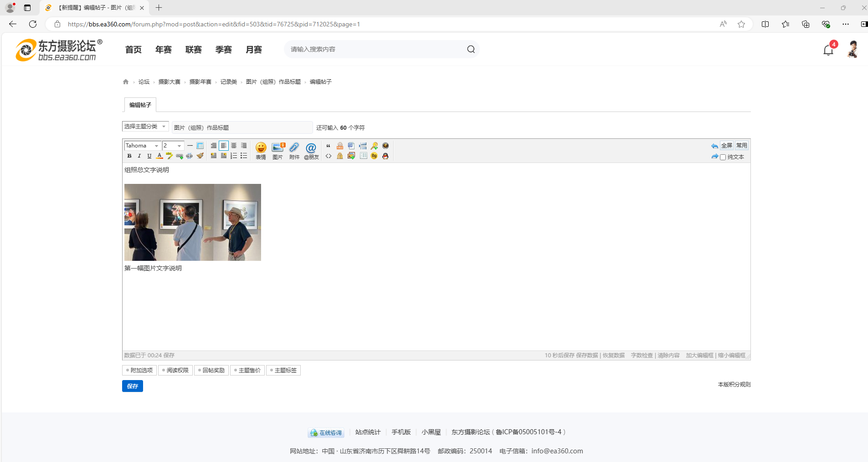Viewport: 868px width, 462px height.
Task: Expand the 阅读权限 read permission section
Action: [175, 371]
